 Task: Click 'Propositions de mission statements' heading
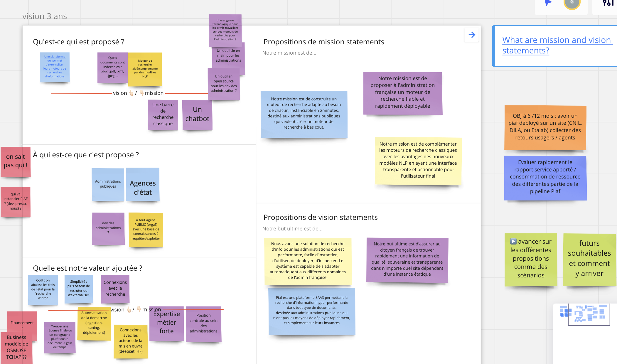324,42
